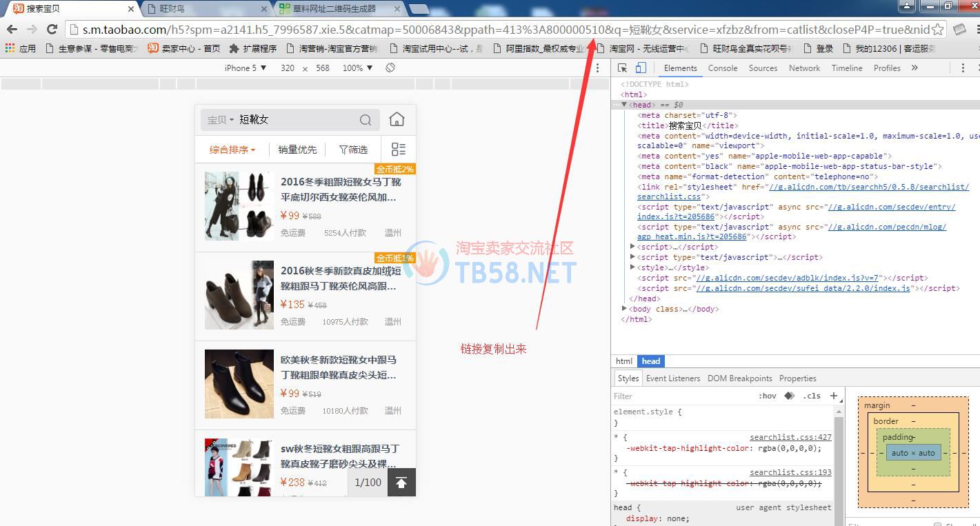Click 销量优先 sort option
Image resolution: width=980 pixels, height=526 pixels.
click(x=297, y=150)
